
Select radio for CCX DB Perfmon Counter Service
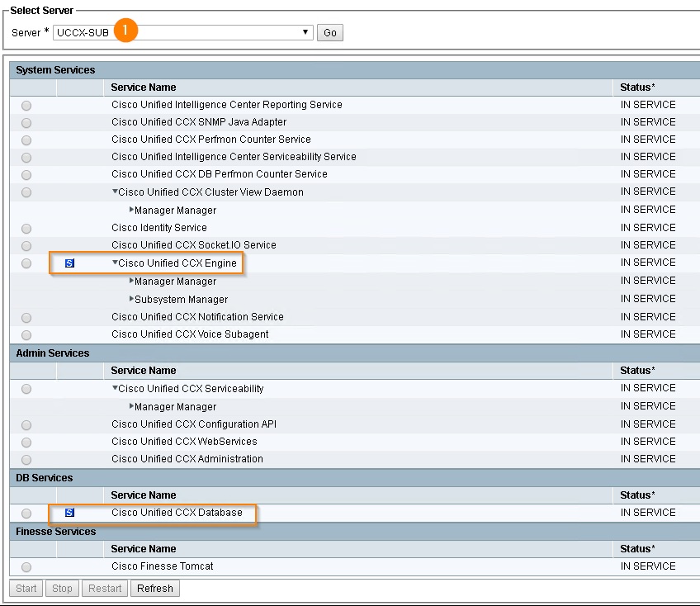[26, 175]
